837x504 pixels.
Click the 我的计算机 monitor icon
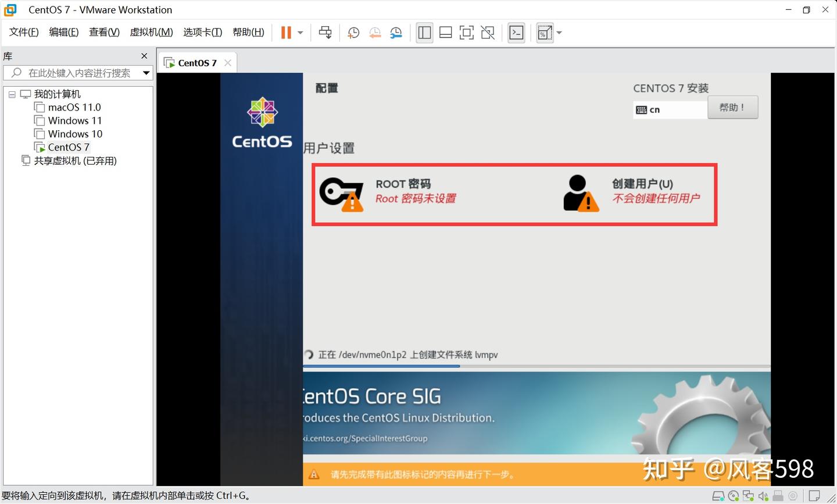click(26, 94)
